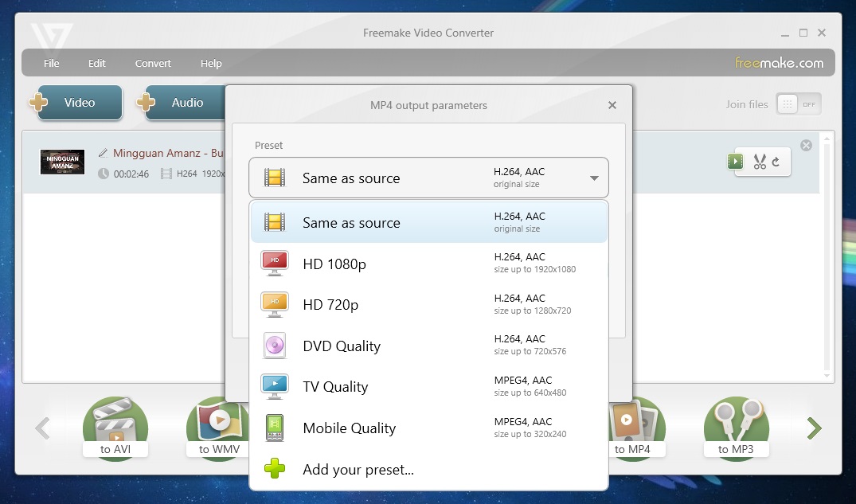Play the video with the green preview button
This screenshot has height=504, width=856.
[735, 161]
